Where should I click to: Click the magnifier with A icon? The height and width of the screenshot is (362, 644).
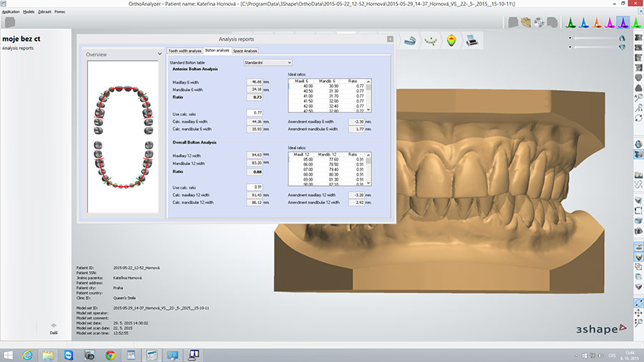click(638, 98)
